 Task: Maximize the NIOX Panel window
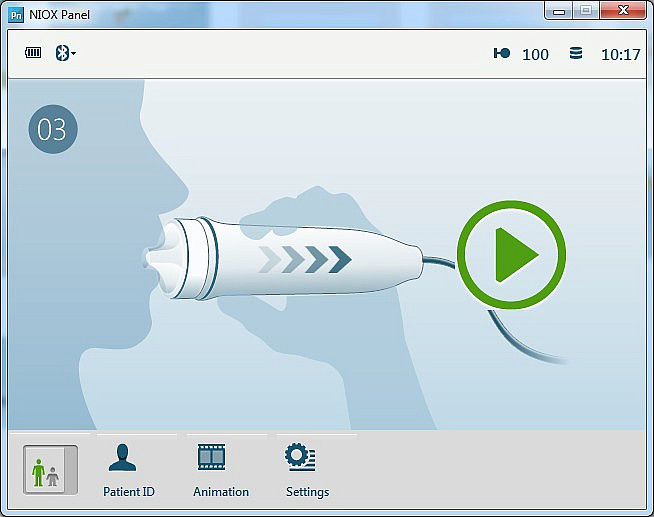586,10
